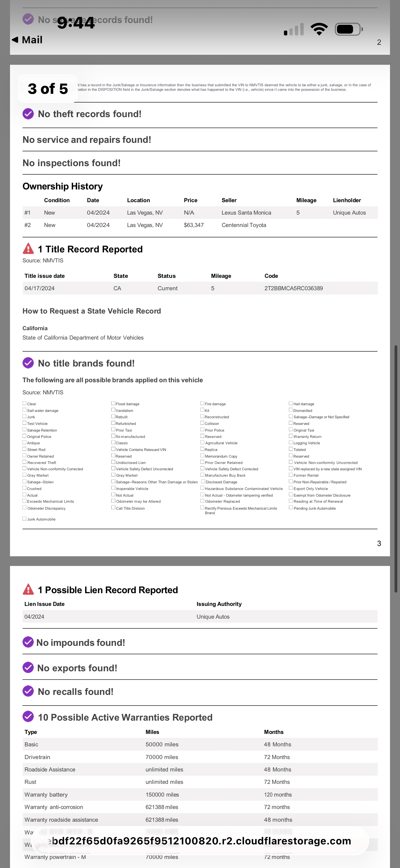Tap the cloudflarestorage.com address bar
400x868 pixels.
[200, 841]
